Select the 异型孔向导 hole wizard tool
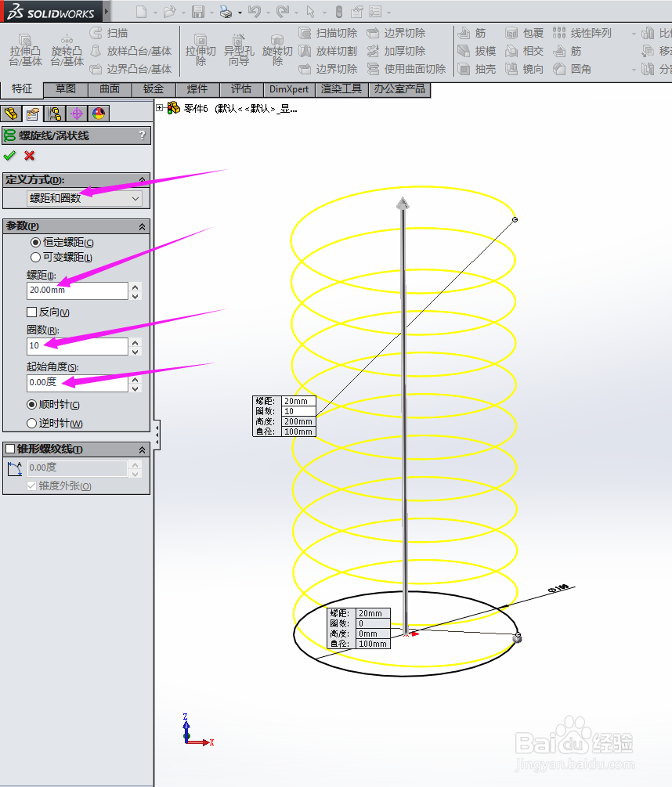Viewport: 672px width, 787px height. pyautogui.click(x=240, y=49)
